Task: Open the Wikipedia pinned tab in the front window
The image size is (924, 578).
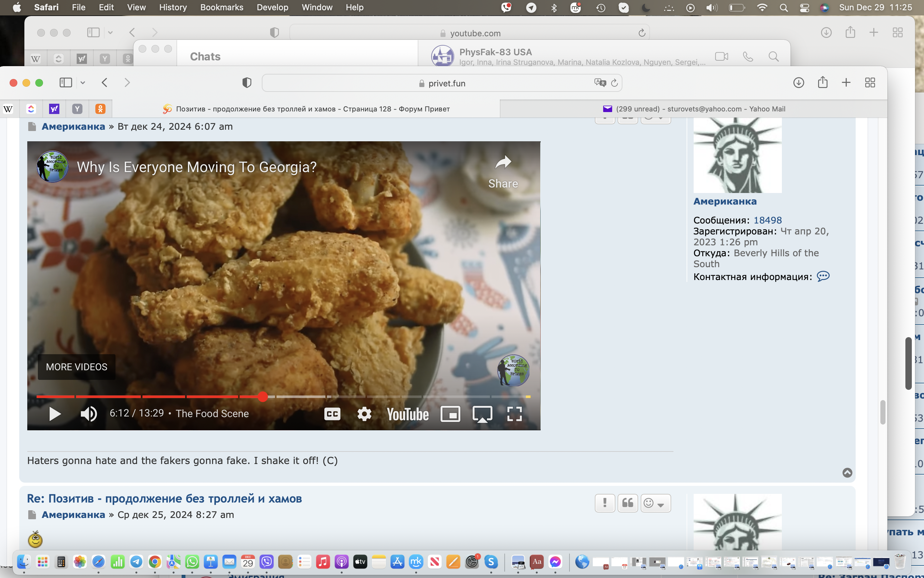Action: point(8,109)
